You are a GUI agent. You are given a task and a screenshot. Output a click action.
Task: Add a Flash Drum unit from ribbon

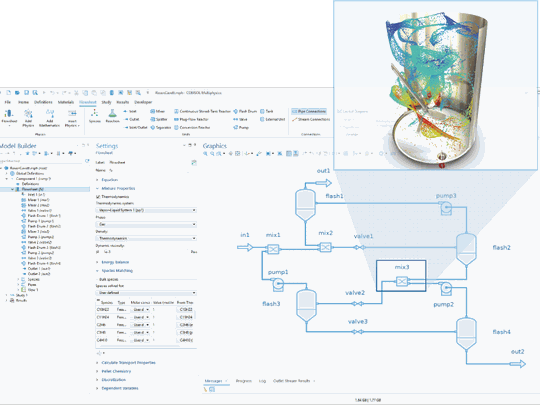click(x=245, y=111)
